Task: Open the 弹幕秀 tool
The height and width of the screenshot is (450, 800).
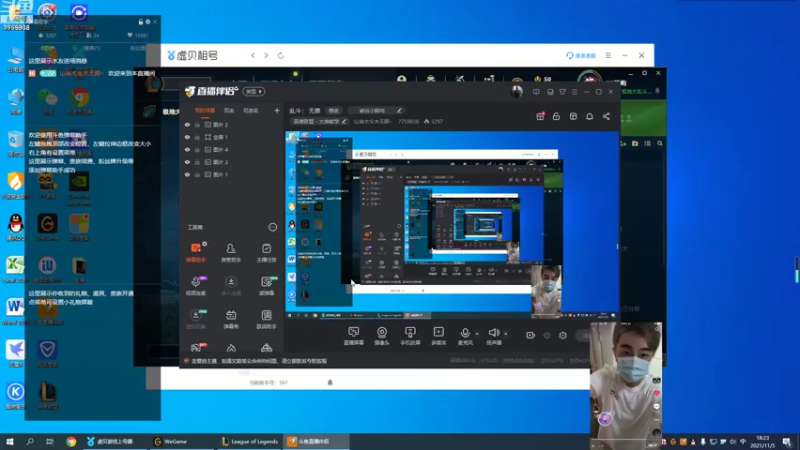Action: 231,319
